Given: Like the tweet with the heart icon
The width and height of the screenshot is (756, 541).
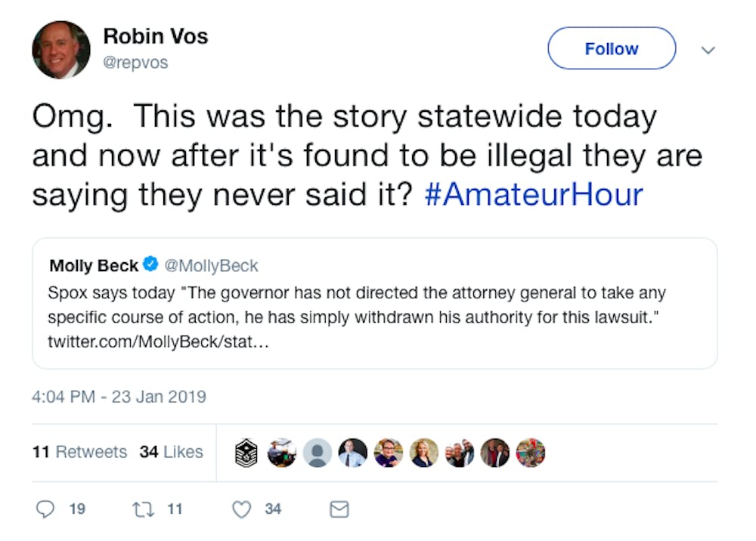Looking at the screenshot, I should click(241, 509).
